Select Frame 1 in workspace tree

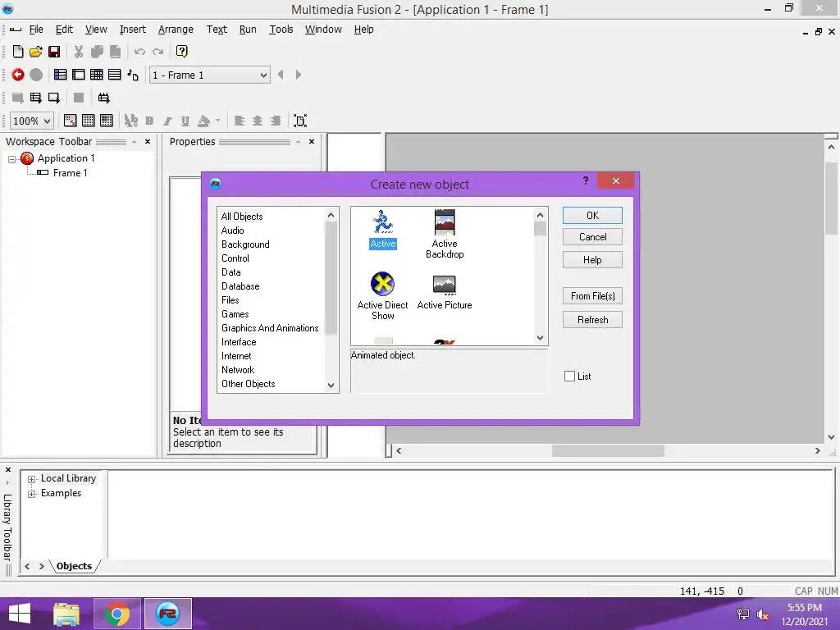click(x=71, y=173)
